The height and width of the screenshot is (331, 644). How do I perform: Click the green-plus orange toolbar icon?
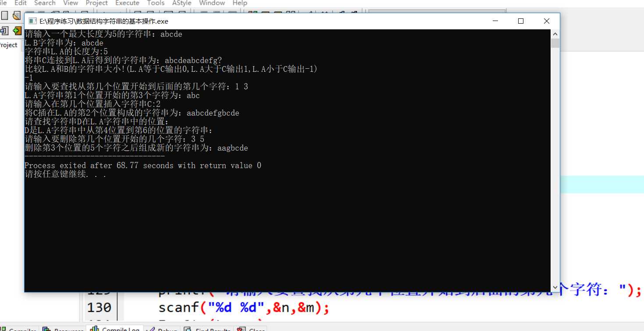pos(17,31)
